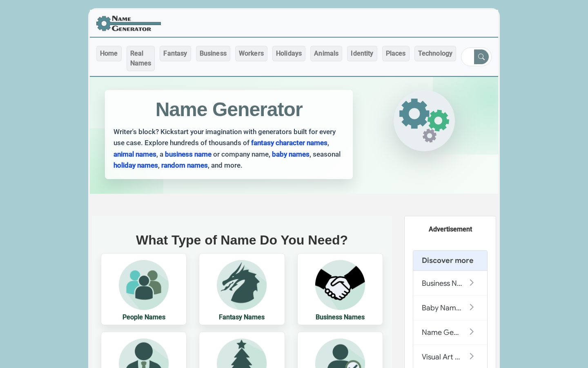Open the Home menu item
Viewport: 588px width, 368px height.
(109, 54)
